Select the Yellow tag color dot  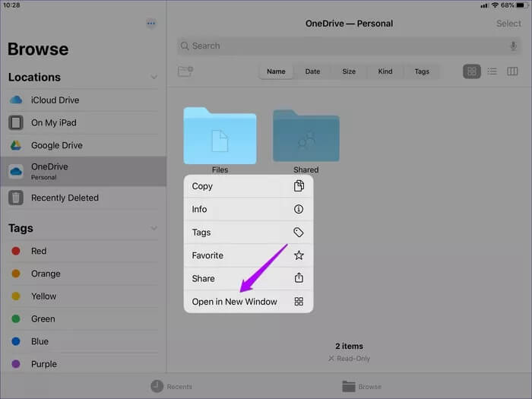(x=16, y=296)
